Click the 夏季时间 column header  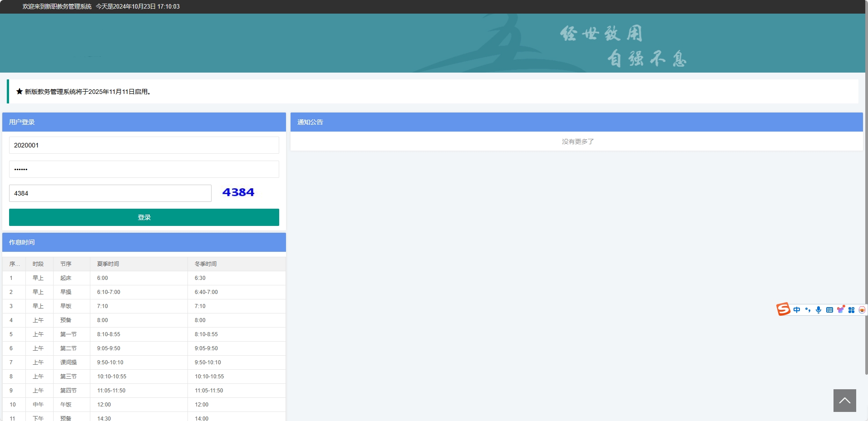pyautogui.click(x=139, y=264)
